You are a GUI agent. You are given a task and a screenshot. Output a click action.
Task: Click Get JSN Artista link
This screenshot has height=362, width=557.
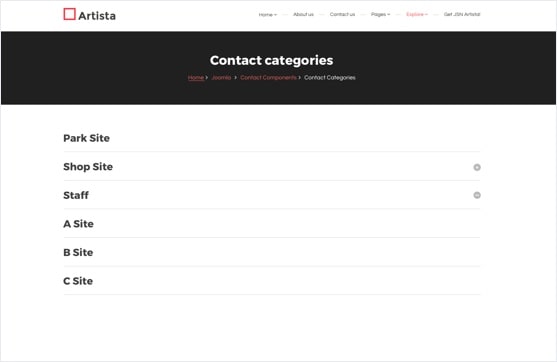point(462,15)
